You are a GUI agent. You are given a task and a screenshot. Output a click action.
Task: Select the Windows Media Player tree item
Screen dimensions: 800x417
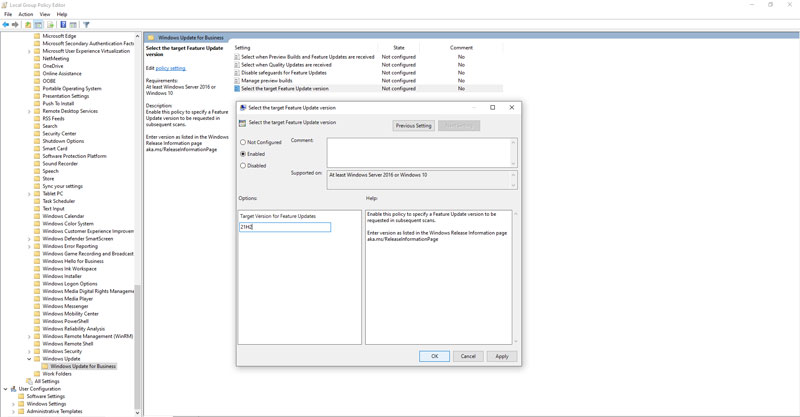click(x=68, y=299)
